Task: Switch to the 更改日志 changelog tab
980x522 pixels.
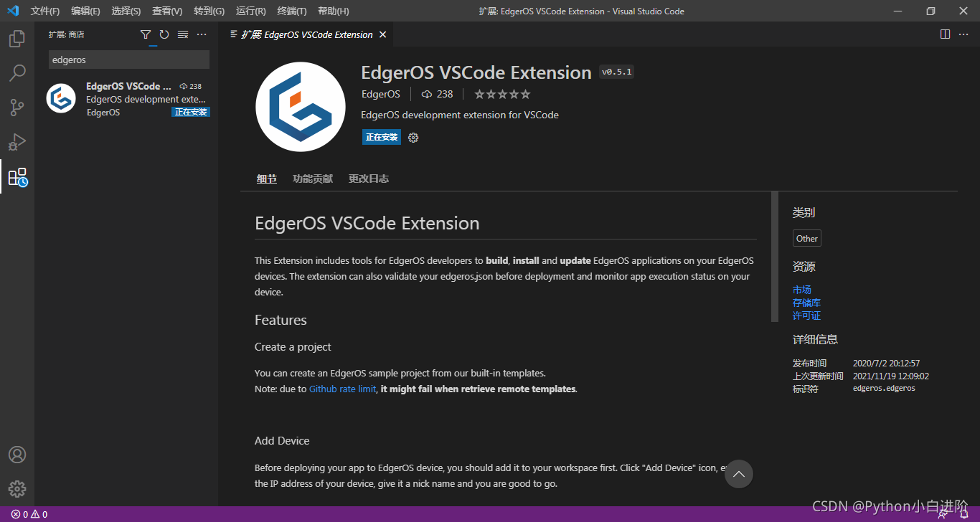Action: [369, 179]
